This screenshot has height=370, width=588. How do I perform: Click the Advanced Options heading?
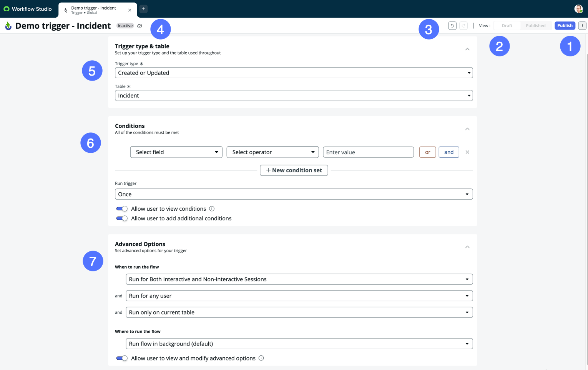[140, 244]
